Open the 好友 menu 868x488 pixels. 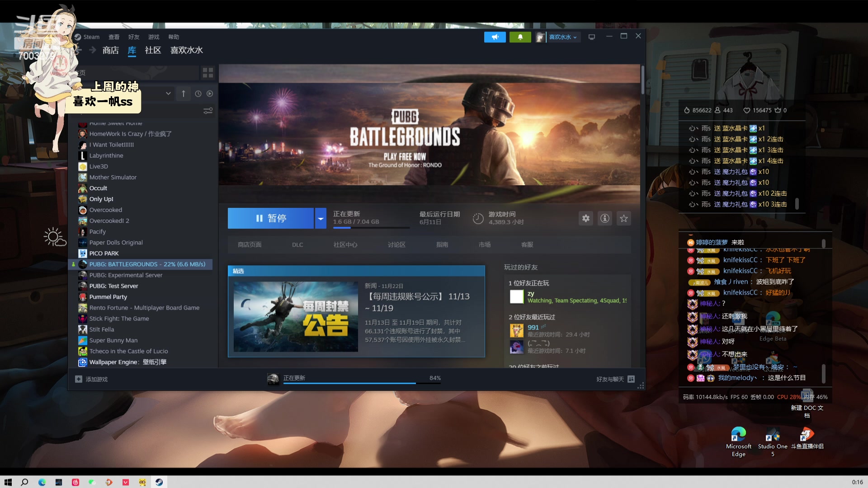[x=133, y=37]
